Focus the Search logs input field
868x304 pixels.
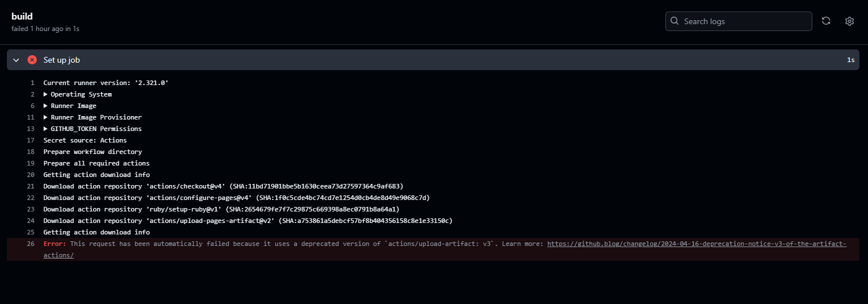pyautogui.click(x=743, y=21)
